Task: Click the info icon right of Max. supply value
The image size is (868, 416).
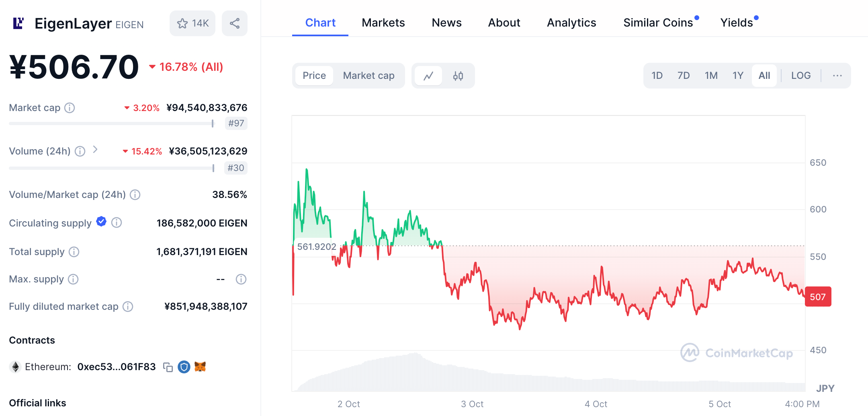Action: click(x=241, y=279)
